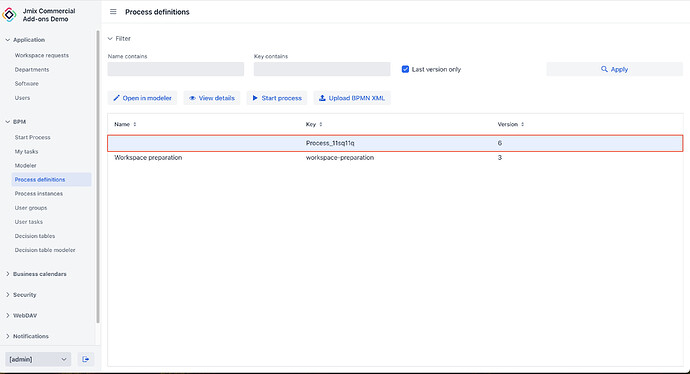Sort by the Key column sort icon

coord(321,125)
